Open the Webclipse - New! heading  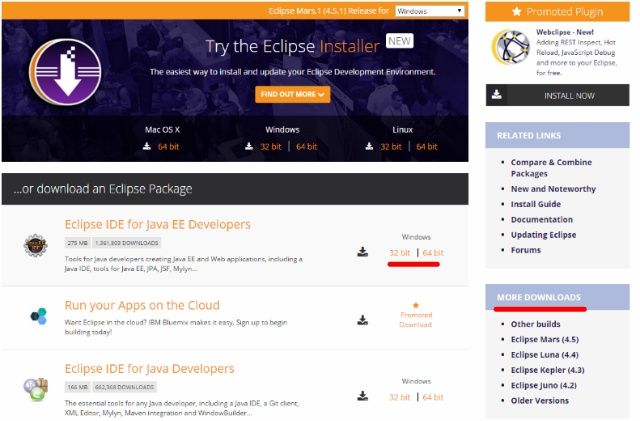pyautogui.click(x=564, y=32)
